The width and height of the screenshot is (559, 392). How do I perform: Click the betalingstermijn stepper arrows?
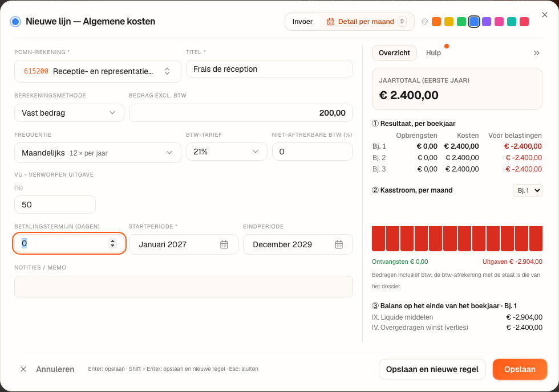[113, 243]
